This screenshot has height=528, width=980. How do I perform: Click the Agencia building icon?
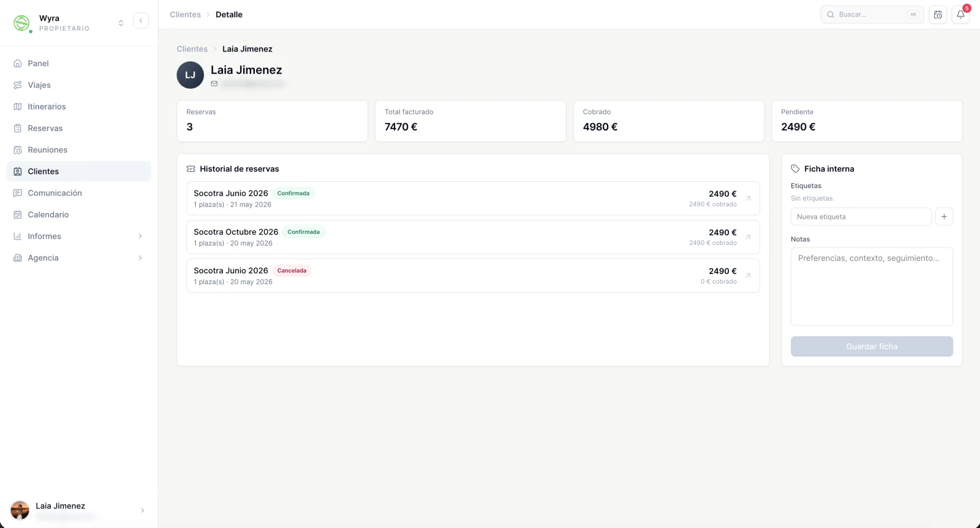pyautogui.click(x=18, y=258)
